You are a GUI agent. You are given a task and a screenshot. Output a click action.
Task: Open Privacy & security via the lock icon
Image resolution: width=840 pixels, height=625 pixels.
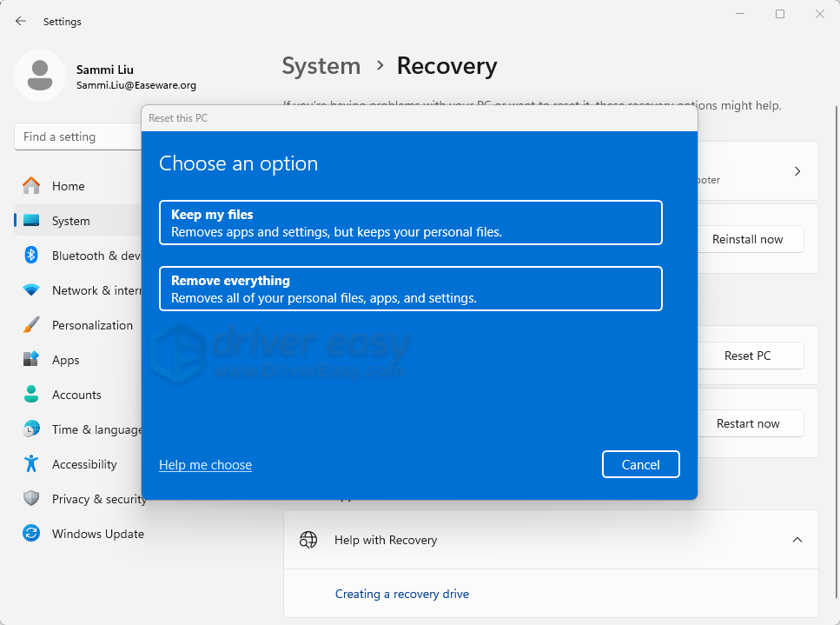31,499
